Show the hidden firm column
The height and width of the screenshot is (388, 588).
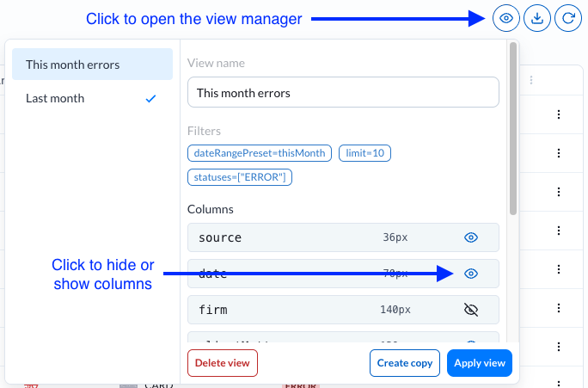tap(470, 310)
